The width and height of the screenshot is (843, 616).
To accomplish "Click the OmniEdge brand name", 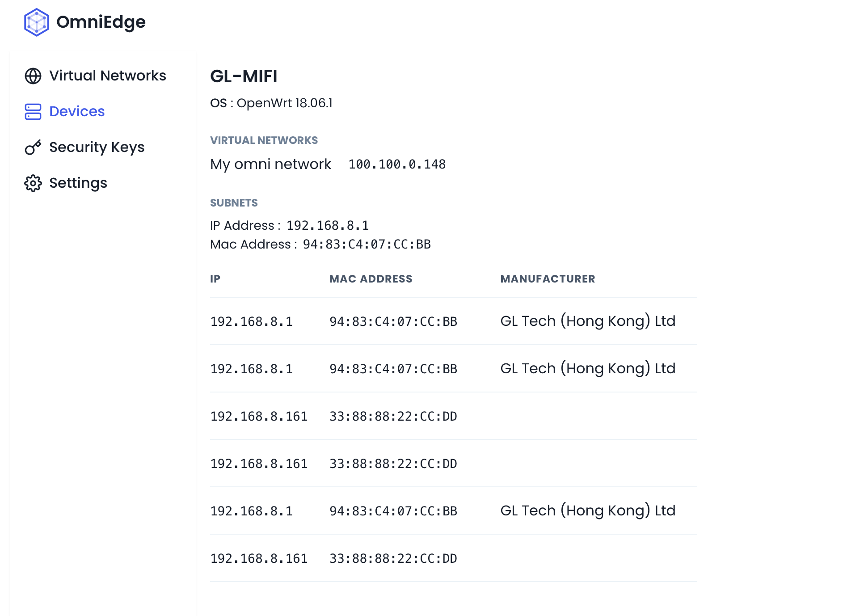I will tap(101, 22).
